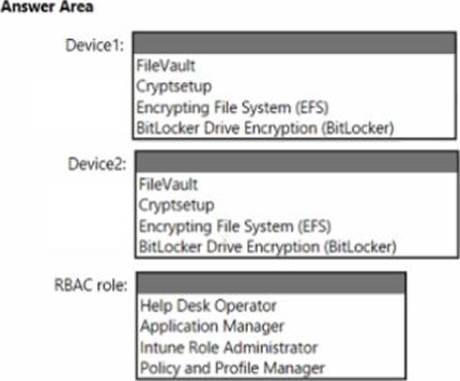Click the Device2 label
Viewport: 460px width, 381px height.
pos(97,164)
